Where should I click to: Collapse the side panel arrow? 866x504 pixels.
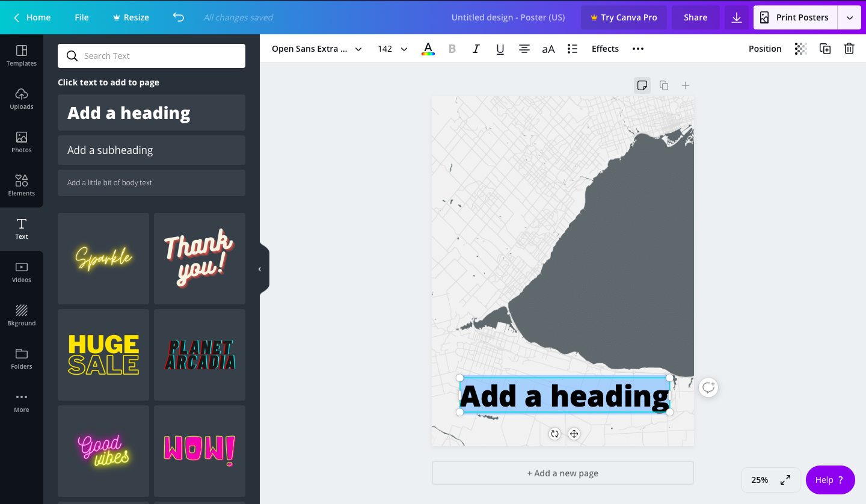260,269
